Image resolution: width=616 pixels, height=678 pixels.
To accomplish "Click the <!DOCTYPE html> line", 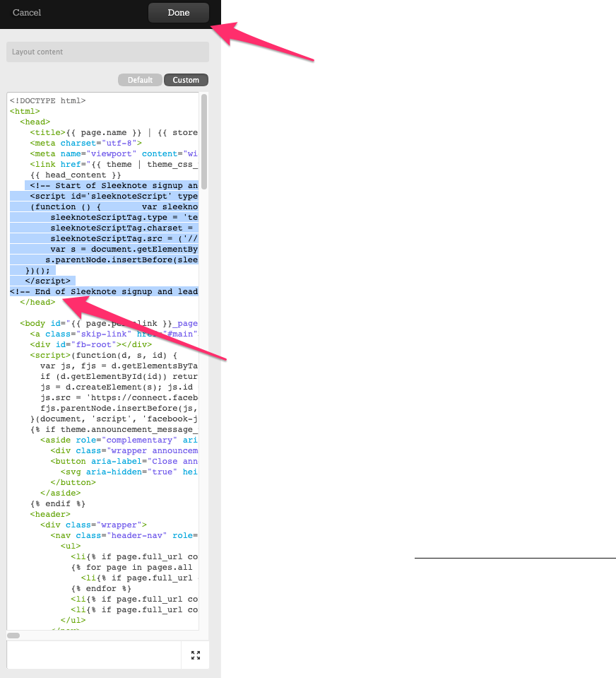I will [47, 101].
